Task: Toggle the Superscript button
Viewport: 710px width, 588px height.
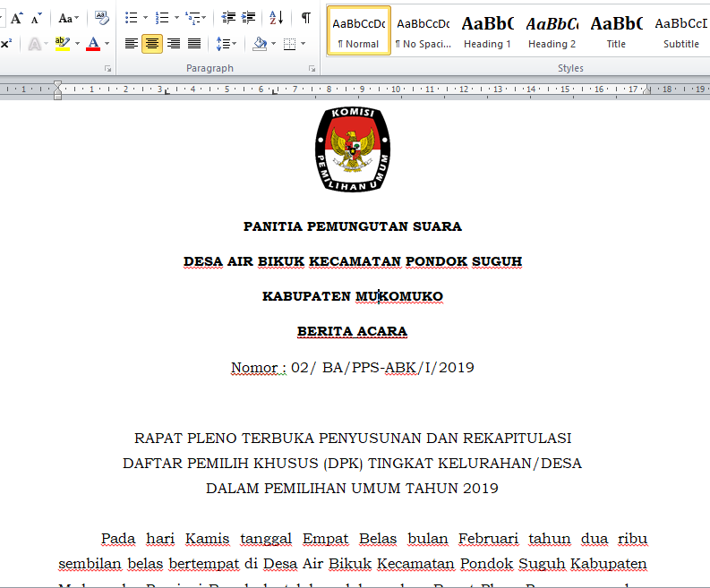Action: pyautogui.click(x=6, y=44)
